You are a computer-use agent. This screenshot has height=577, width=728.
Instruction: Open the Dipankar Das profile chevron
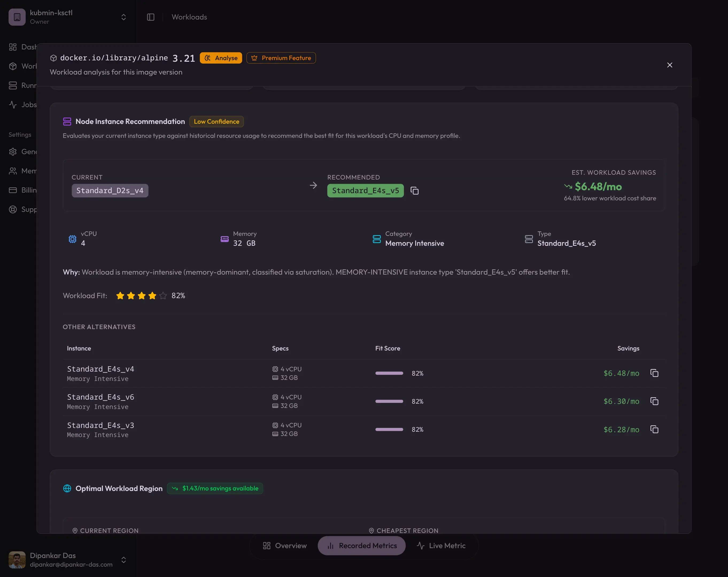(x=123, y=560)
